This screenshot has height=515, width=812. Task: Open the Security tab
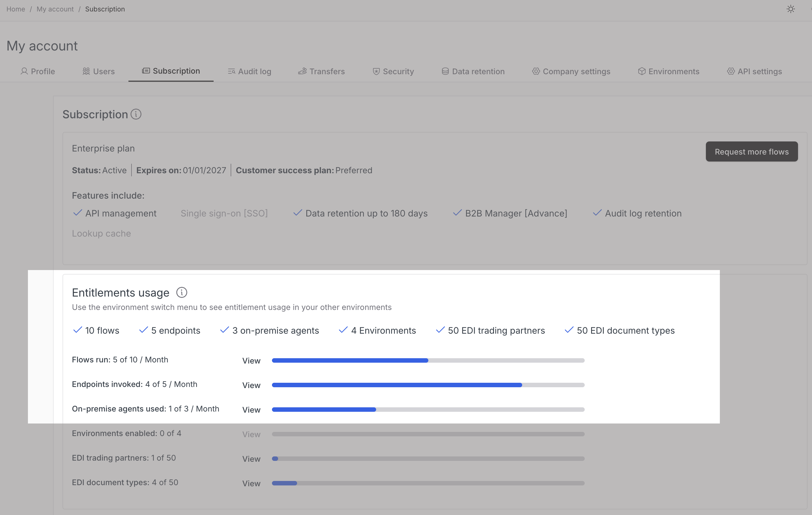[393, 71]
